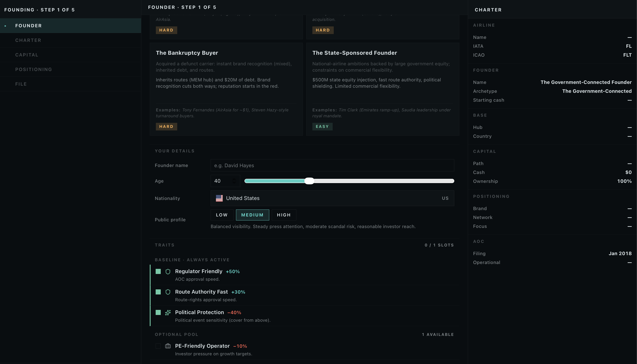Click the BASELINE · ALWAYS ACTIVE heading
This screenshot has width=637, height=364.
pyautogui.click(x=192, y=260)
